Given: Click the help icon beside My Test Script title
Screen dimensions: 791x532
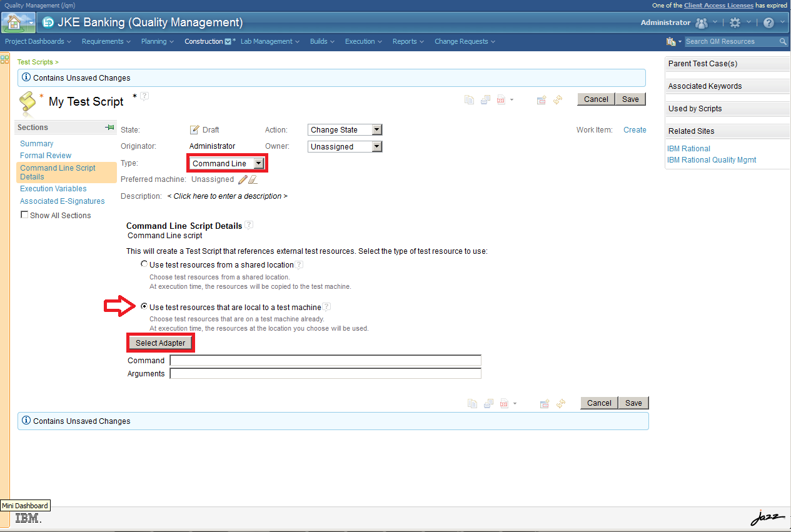Looking at the screenshot, I should 144,96.
